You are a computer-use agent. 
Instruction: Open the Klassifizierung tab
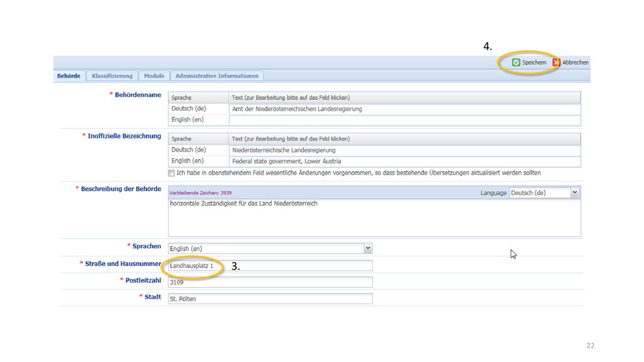(112, 76)
